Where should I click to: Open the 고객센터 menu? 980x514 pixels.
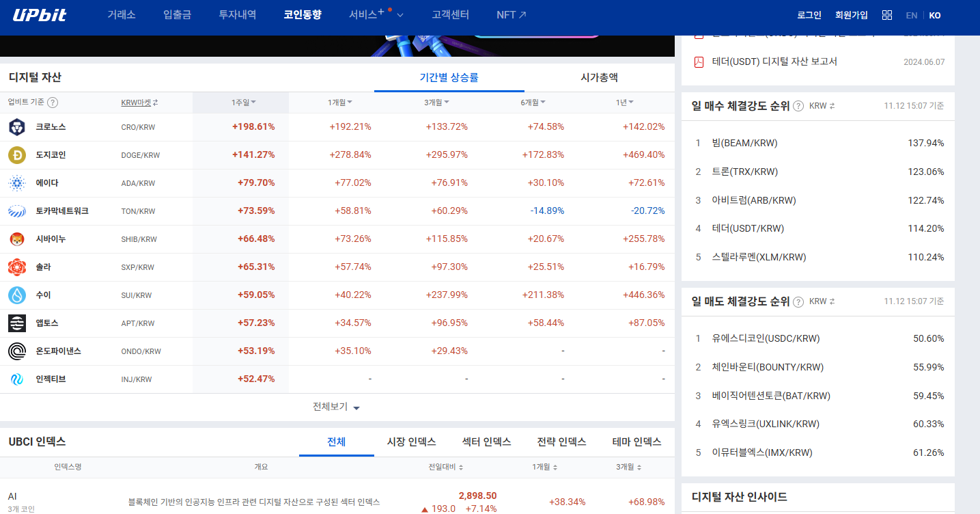point(451,14)
